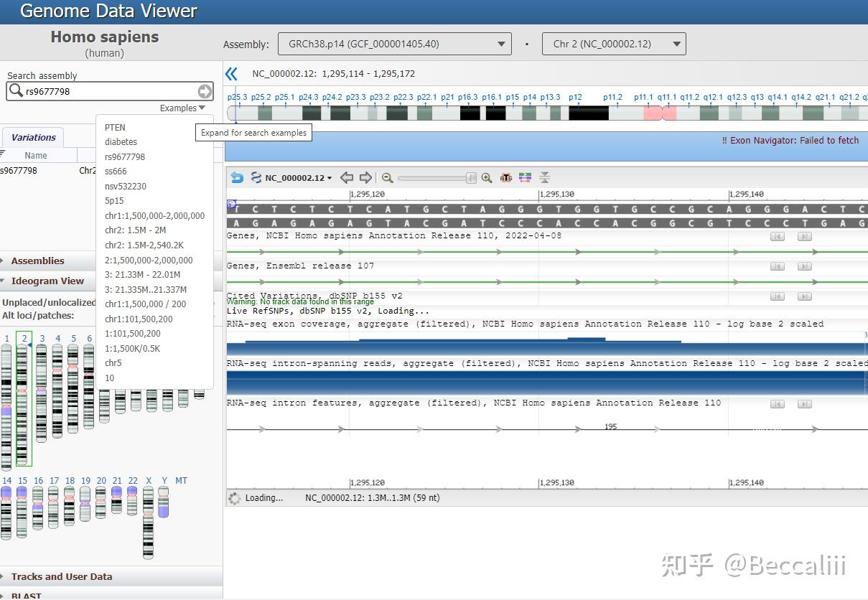Pan left with the left arrow icon

point(347,178)
